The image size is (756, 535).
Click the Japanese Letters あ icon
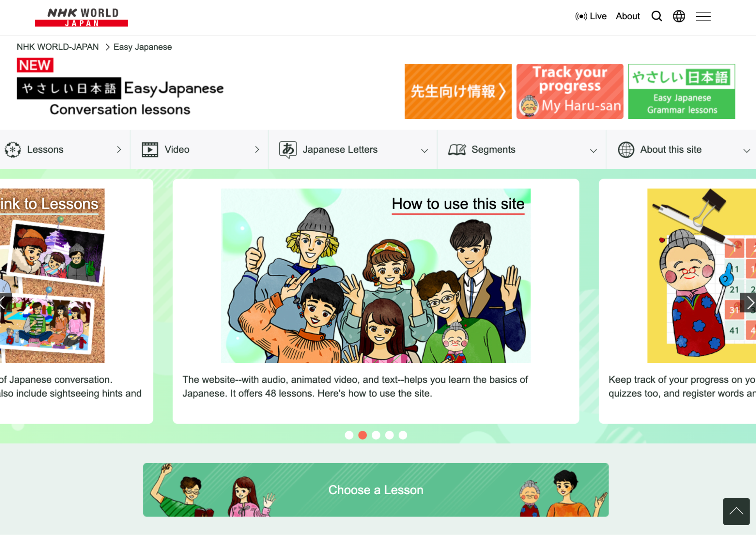[x=288, y=149]
